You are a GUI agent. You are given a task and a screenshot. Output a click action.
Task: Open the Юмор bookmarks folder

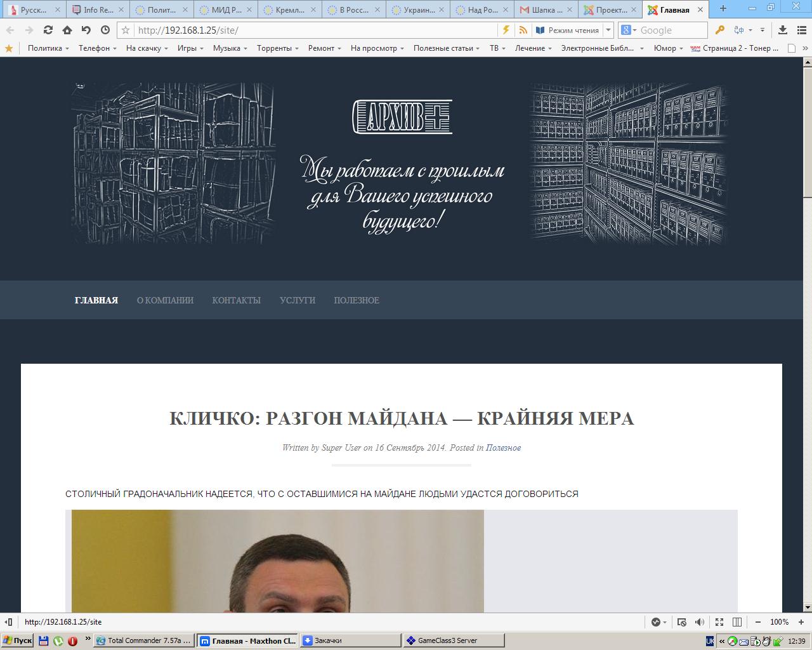coord(669,48)
